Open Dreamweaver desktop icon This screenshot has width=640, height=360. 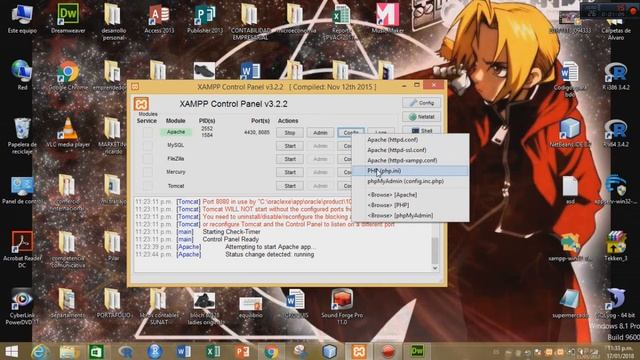click(x=68, y=18)
